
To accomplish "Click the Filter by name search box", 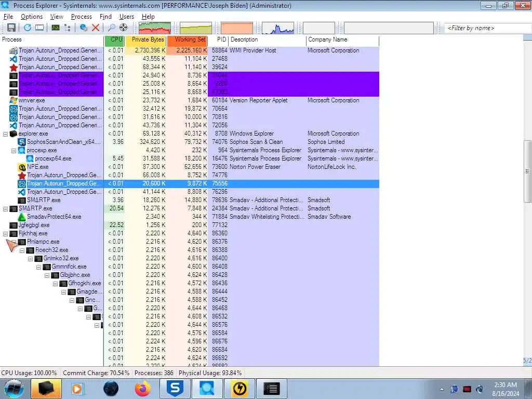I will click(488, 28).
